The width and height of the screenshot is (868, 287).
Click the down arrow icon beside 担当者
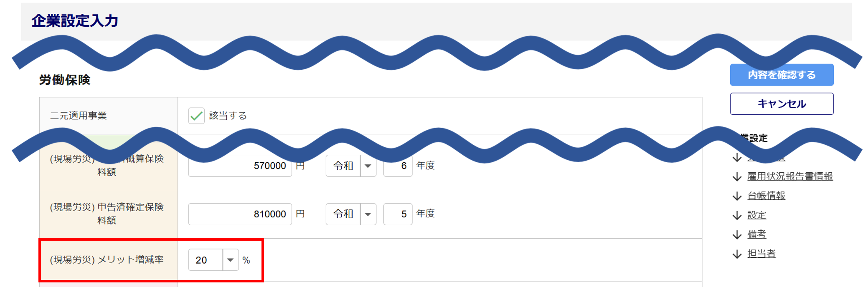[x=737, y=254]
